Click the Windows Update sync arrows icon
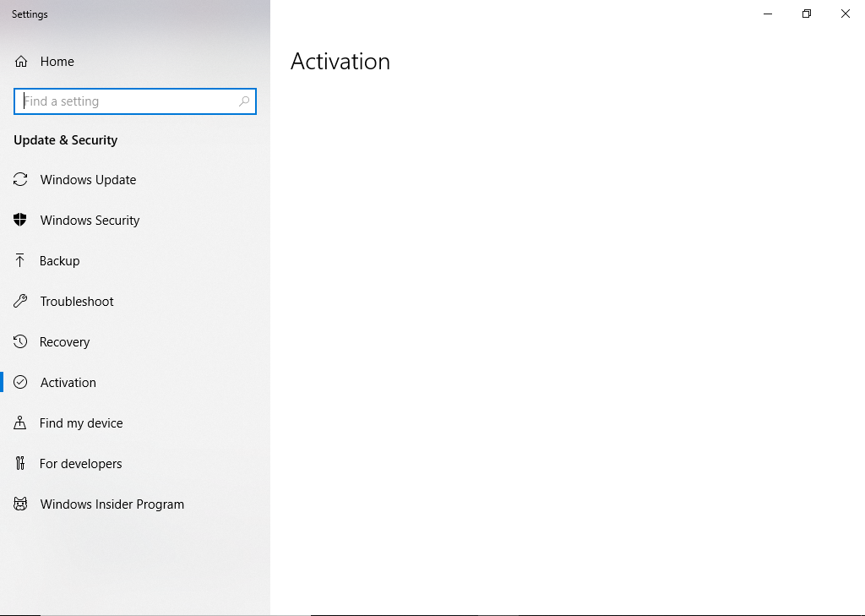 point(20,179)
